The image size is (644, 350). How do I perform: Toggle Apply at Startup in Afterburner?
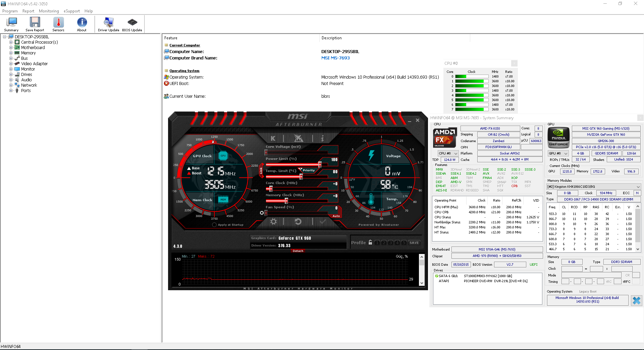click(214, 225)
